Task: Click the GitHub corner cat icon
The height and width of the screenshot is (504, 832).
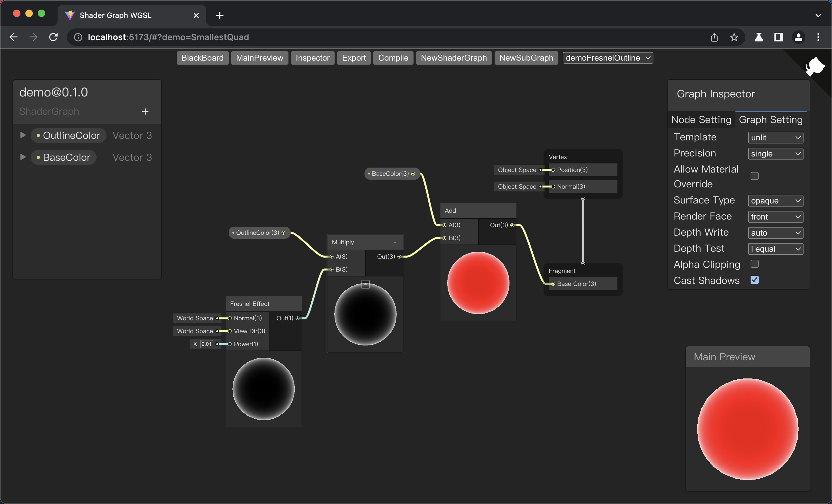Action: (815, 66)
